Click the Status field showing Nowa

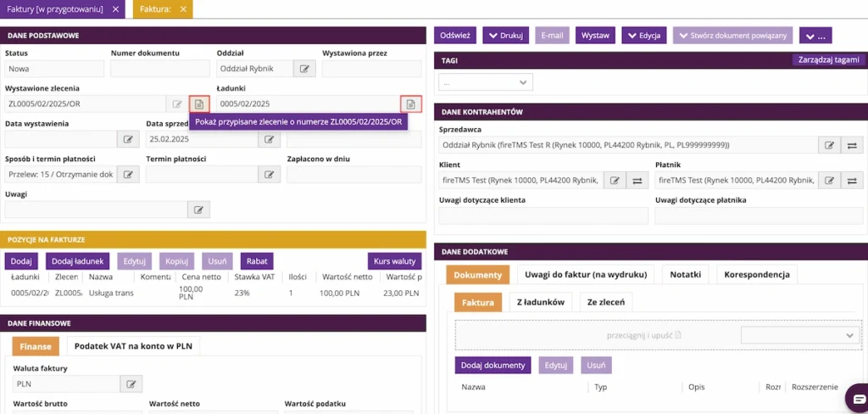54,69
